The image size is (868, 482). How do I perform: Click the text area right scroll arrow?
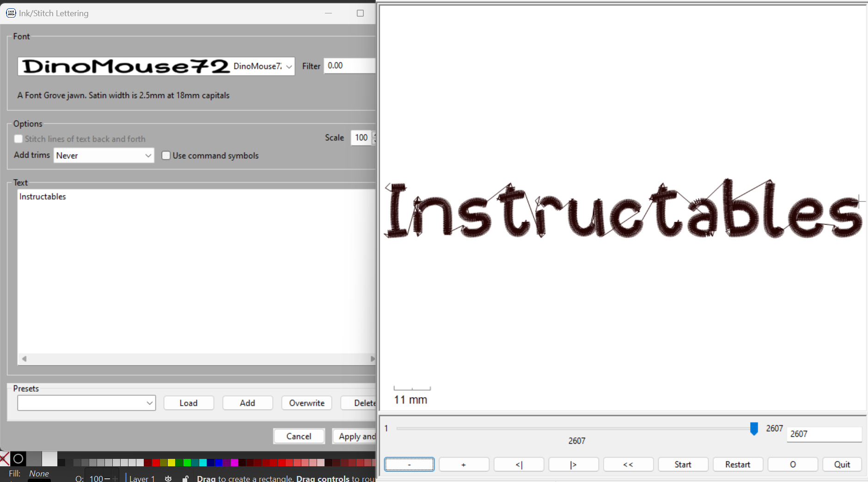pos(373,359)
